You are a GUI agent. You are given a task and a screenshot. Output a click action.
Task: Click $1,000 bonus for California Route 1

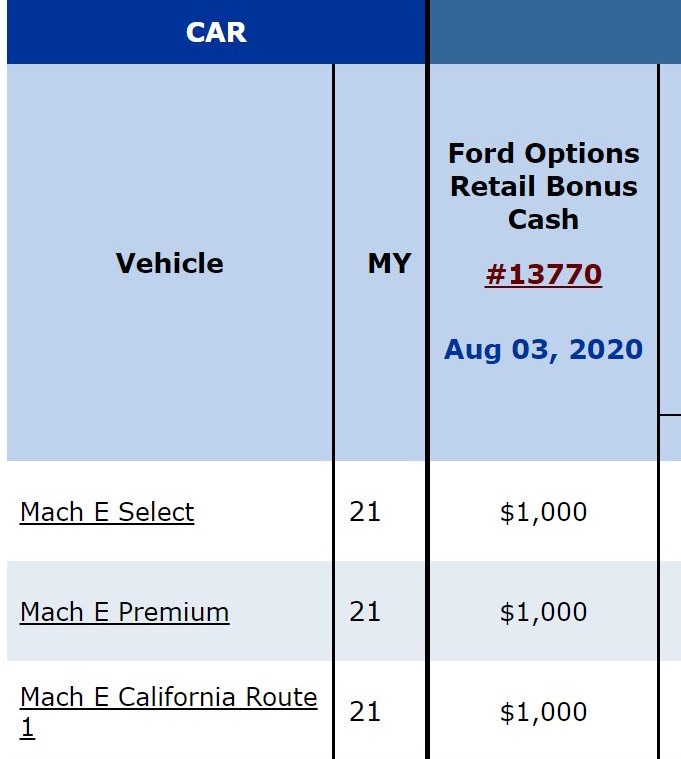point(544,712)
